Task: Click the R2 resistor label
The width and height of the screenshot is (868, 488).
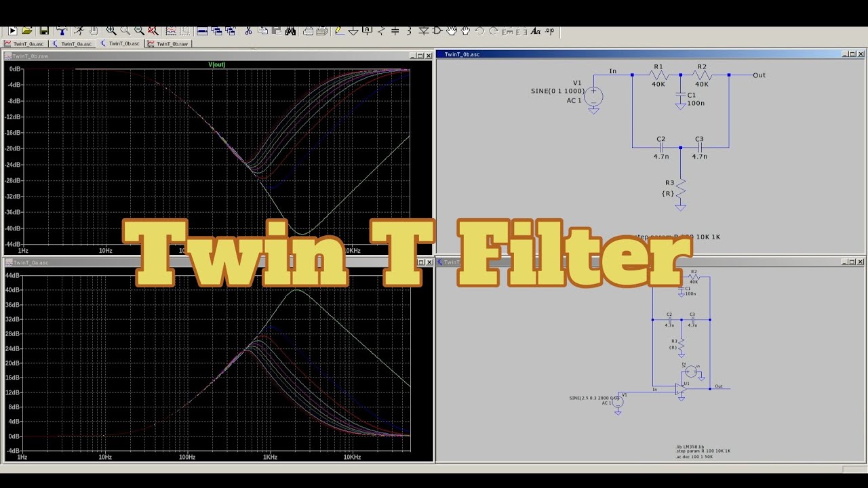Action: [702, 67]
